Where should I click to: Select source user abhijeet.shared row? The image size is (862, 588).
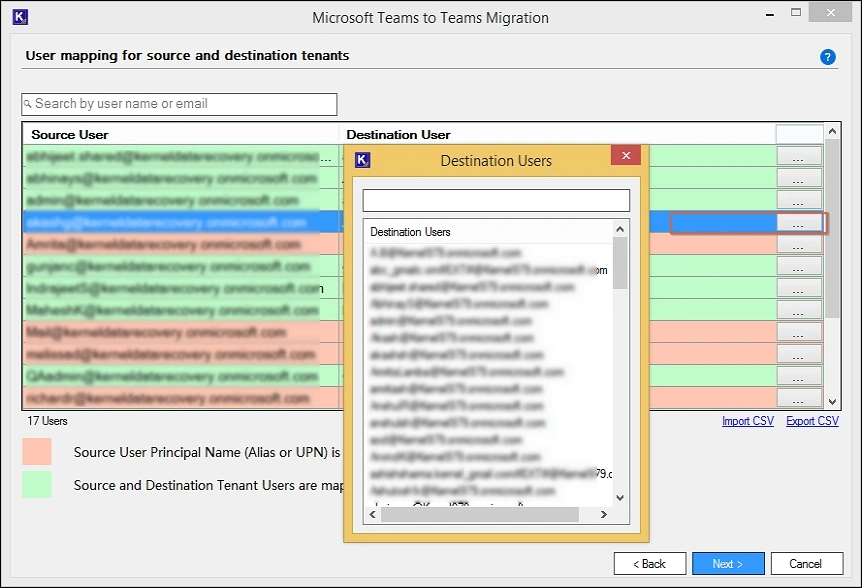[180, 157]
